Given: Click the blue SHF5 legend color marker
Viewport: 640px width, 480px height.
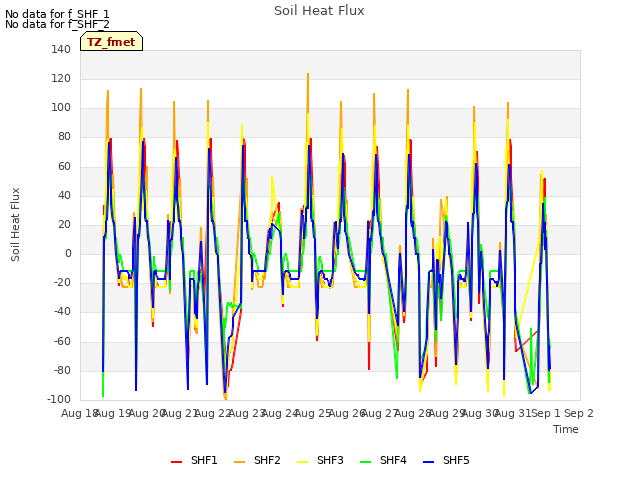Looking at the screenshot, I should coord(429,462).
